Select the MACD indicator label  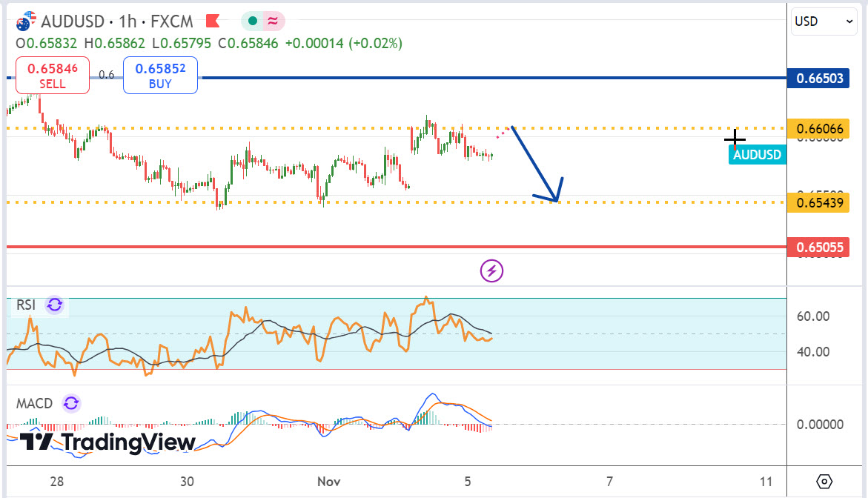tap(35, 403)
